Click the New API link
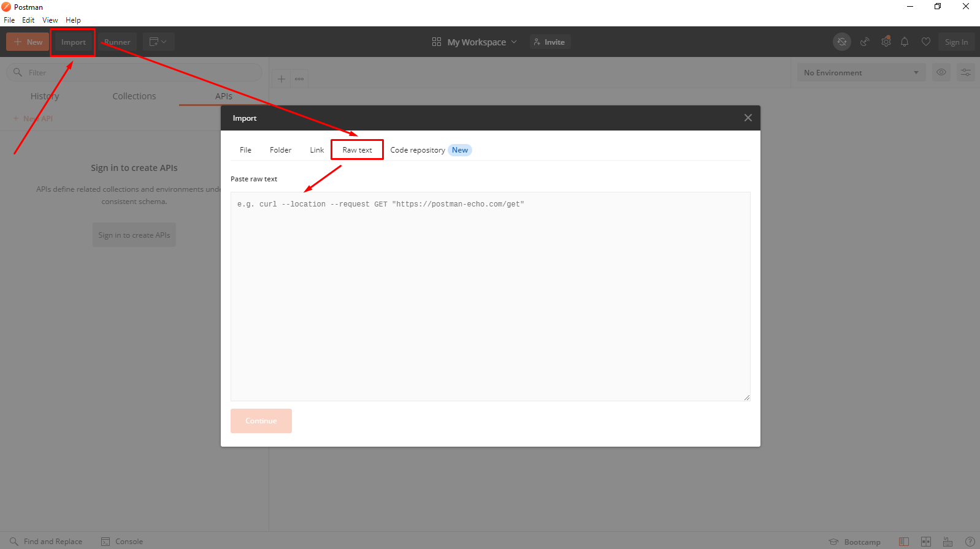The image size is (980, 549). pos(33,118)
